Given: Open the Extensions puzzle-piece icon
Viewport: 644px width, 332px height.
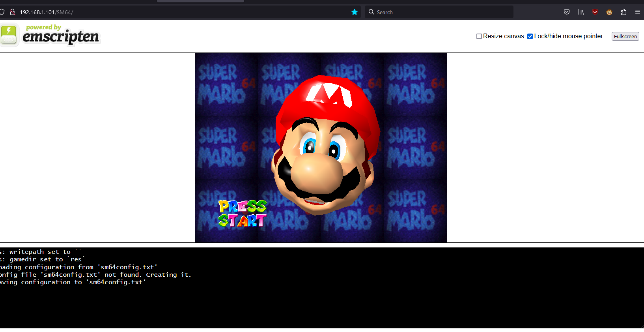Looking at the screenshot, I should coord(623,12).
